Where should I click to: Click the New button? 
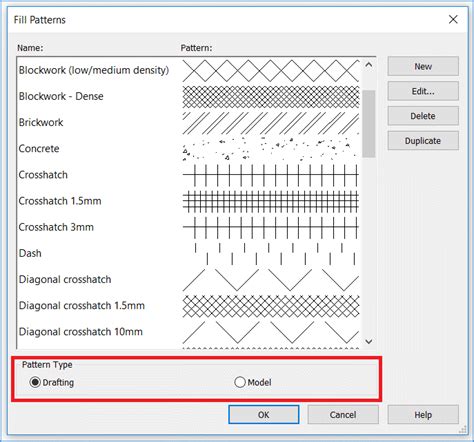pos(423,66)
